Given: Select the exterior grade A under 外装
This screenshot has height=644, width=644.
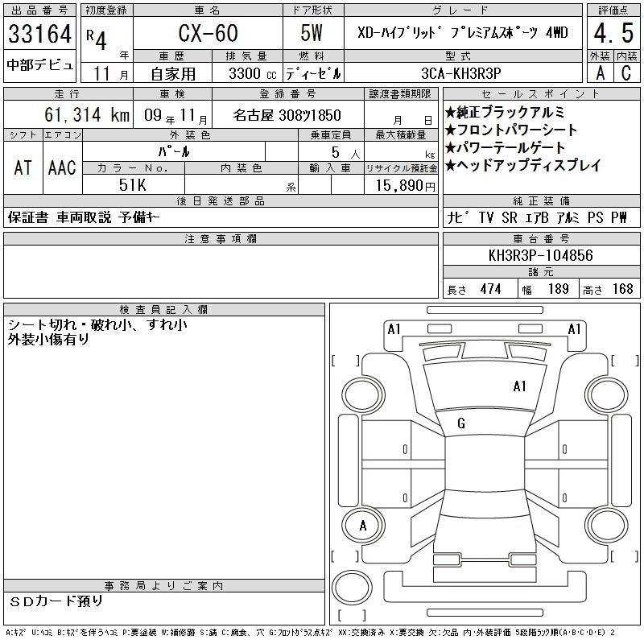Looking at the screenshot, I should [601, 73].
